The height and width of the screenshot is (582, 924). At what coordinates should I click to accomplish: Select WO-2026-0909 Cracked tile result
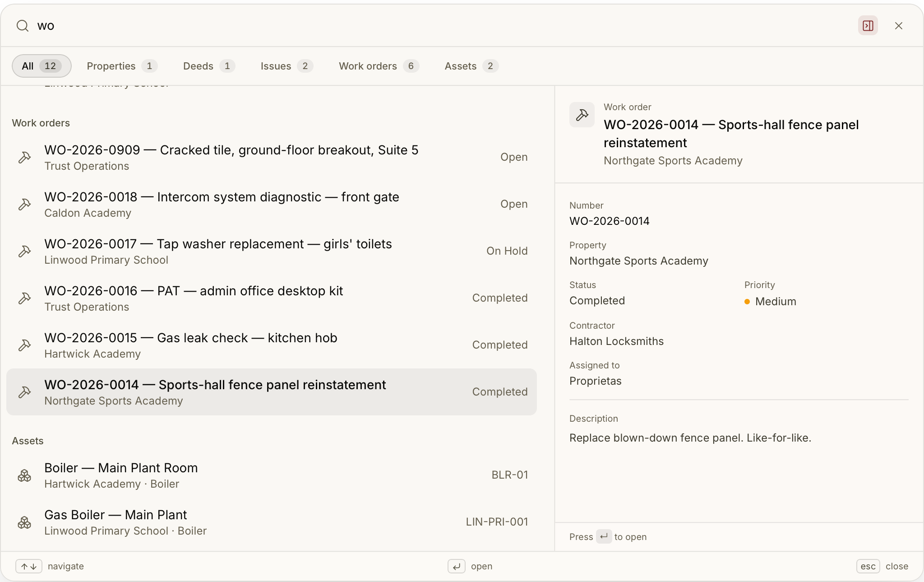pos(272,157)
